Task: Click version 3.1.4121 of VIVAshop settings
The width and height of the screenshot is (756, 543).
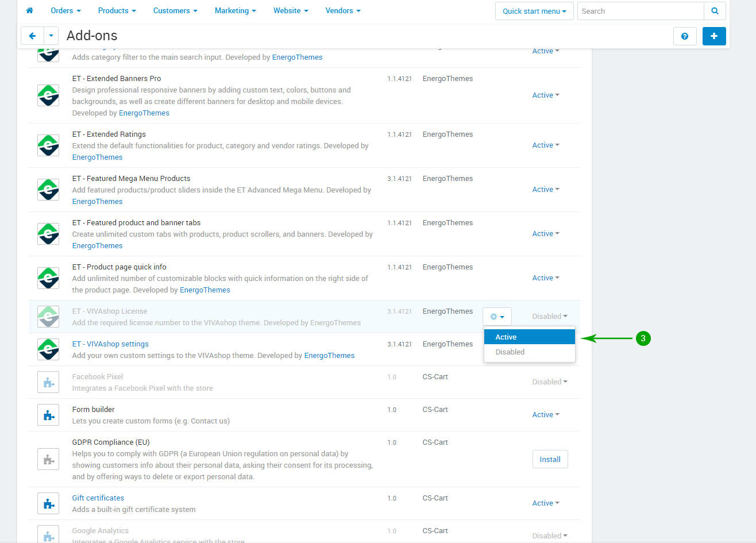Action: click(x=399, y=344)
